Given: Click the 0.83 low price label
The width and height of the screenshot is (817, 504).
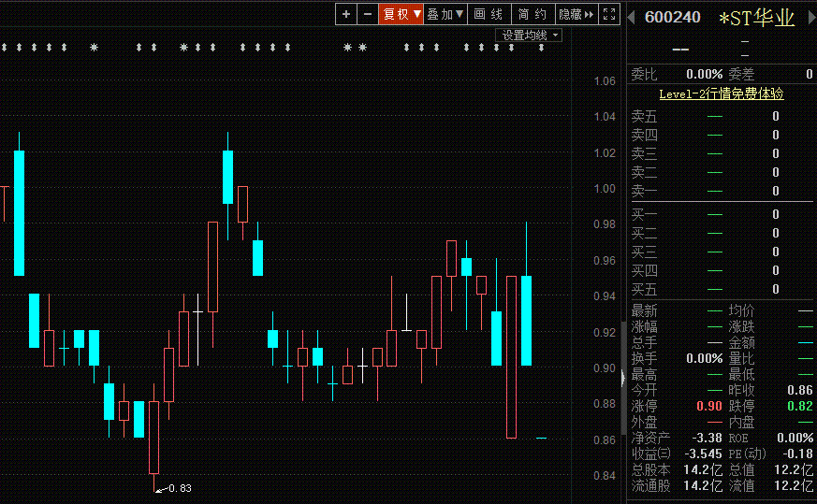Looking at the screenshot, I should (180, 488).
